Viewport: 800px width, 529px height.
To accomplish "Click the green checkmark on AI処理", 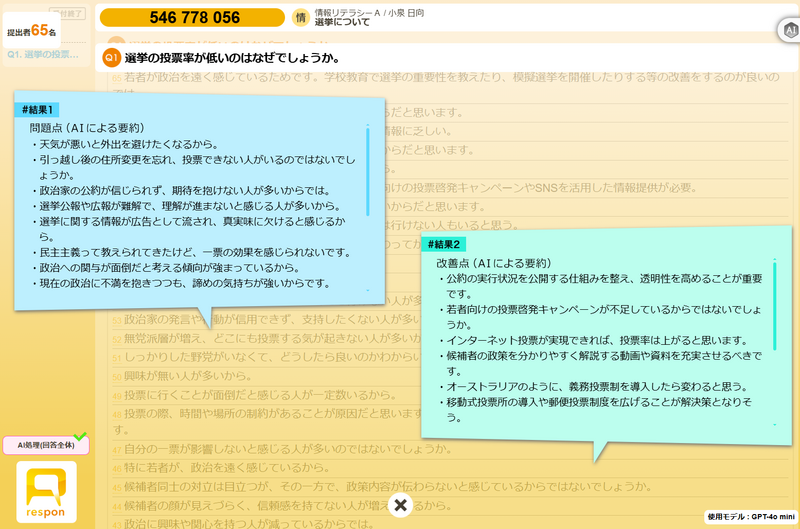I will click(x=80, y=437).
